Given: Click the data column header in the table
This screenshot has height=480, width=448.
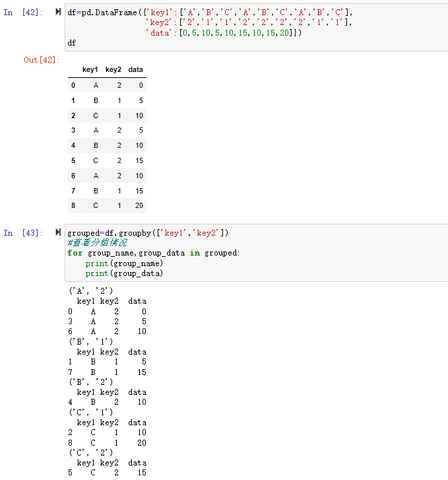Looking at the screenshot, I should (135, 69).
